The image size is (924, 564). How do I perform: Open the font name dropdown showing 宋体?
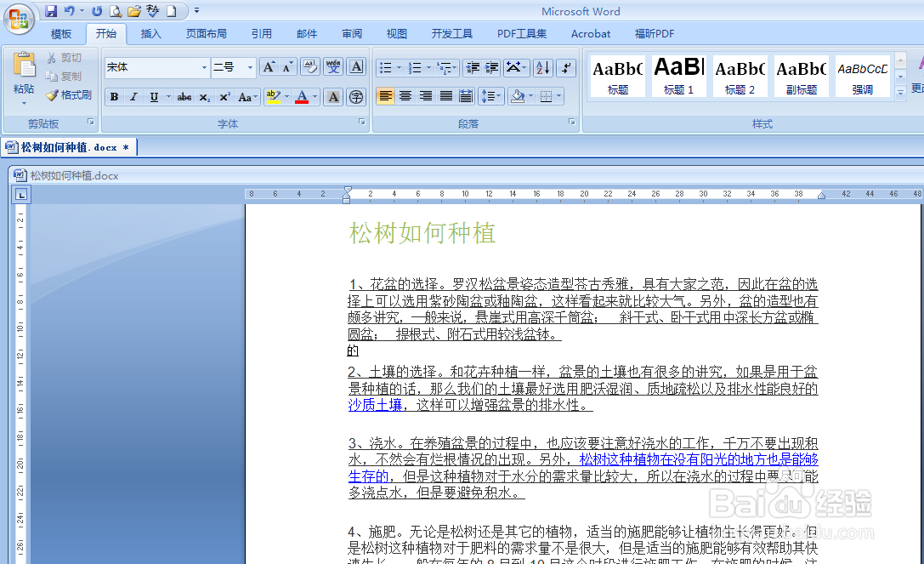204,67
